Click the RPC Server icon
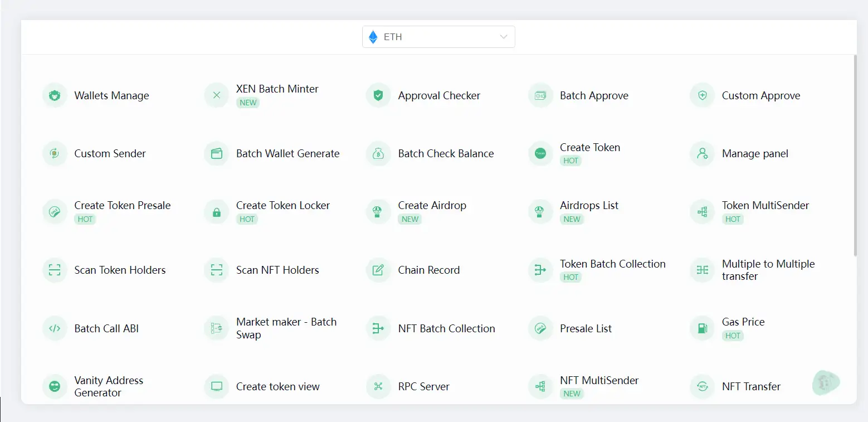Viewport: 868px width, 422px height. 378,386
